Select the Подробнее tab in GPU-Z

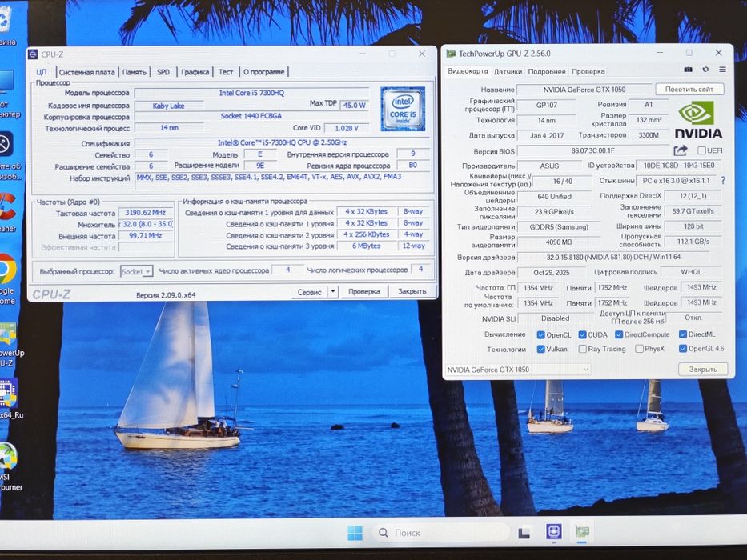(x=547, y=71)
